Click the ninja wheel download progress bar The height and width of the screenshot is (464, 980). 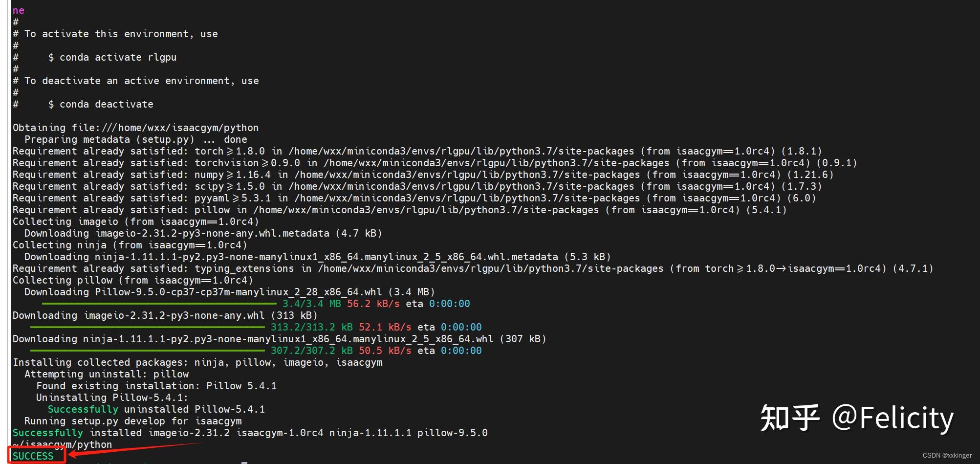coord(148,351)
